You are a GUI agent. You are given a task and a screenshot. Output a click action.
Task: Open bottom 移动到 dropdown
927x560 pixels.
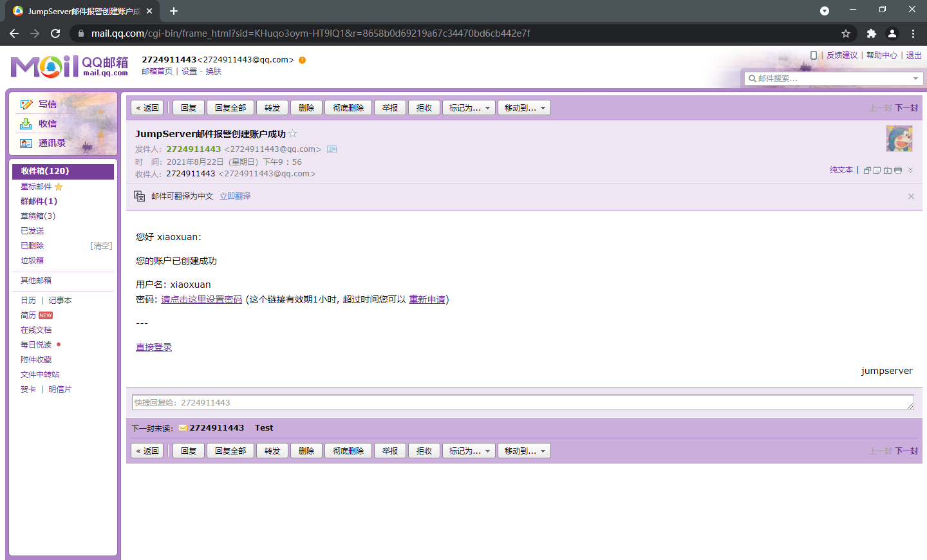coord(524,451)
